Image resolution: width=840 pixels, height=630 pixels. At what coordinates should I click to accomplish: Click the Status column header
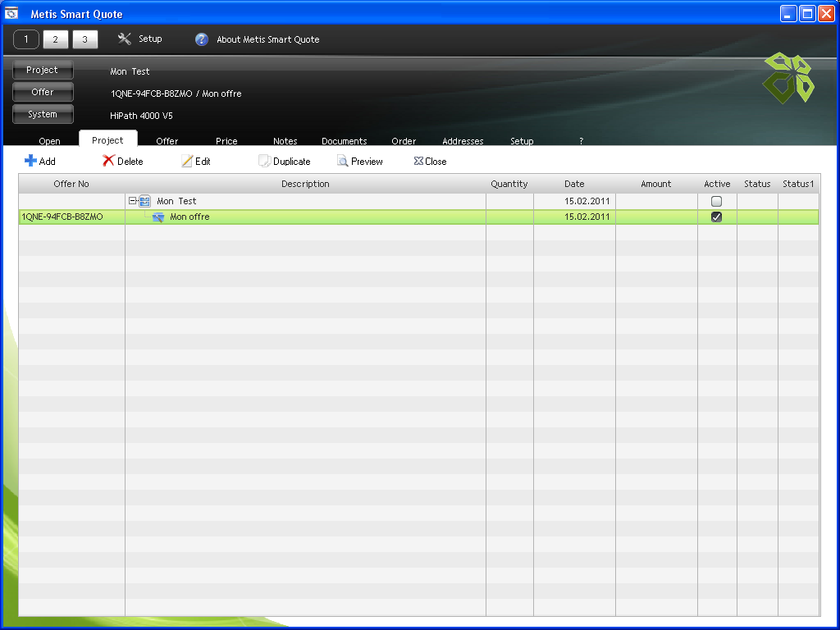pos(757,184)
